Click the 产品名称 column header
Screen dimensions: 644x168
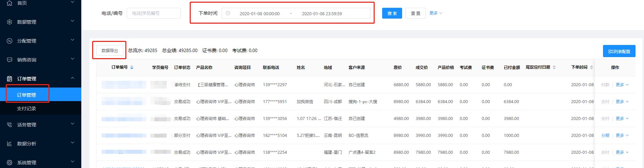pos(204,68)
